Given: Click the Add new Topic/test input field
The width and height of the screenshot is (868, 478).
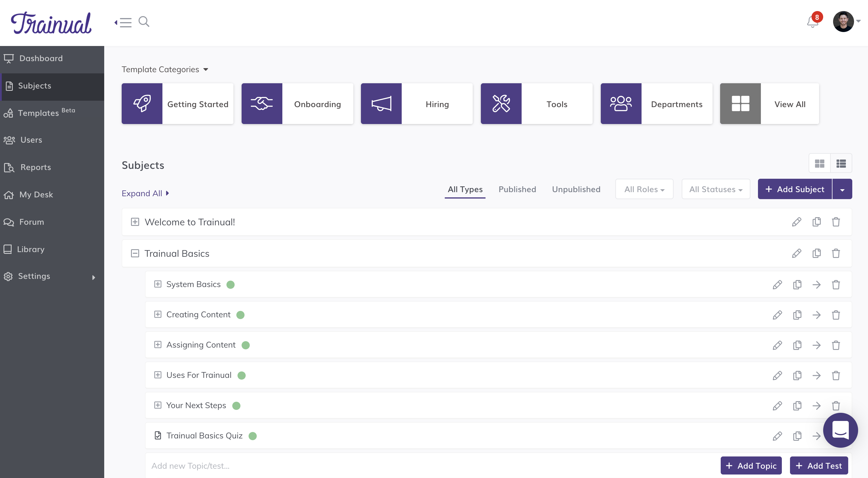Looking at the screenshot, I should [x=404, y=466].
